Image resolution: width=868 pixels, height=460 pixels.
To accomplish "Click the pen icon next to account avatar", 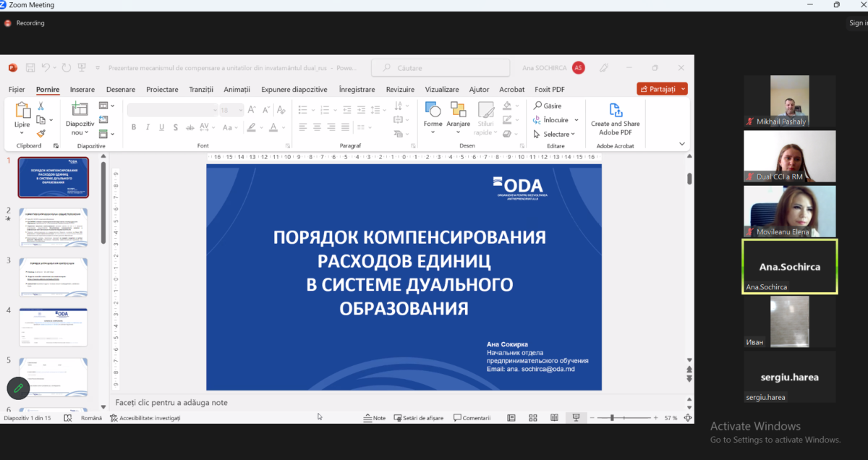I will (x=604, y=67).
